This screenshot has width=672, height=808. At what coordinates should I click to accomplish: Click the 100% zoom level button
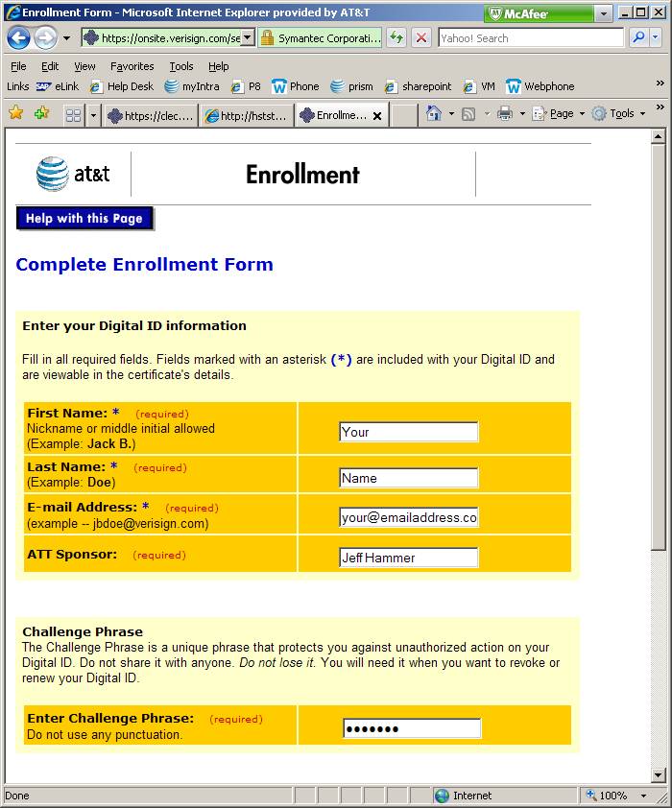point(608,796)
